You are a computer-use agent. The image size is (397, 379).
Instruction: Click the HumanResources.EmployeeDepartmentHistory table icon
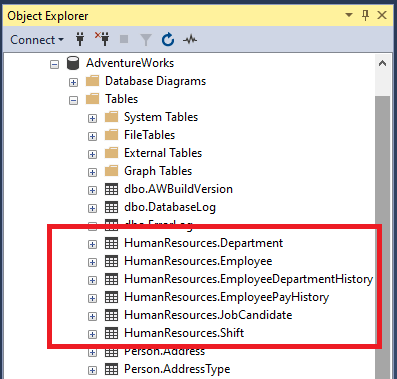pos(111,279)
